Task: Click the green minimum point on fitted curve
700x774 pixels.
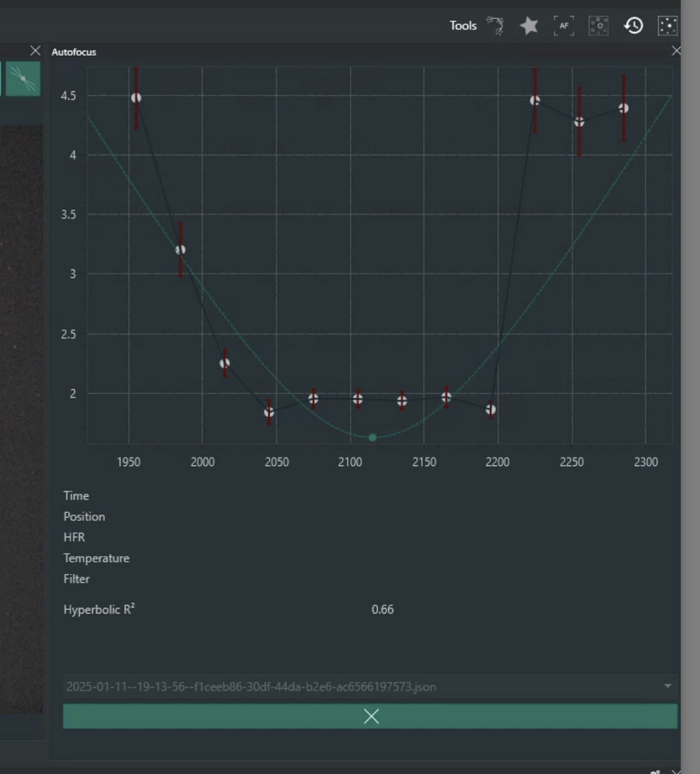Action: tap(372, 437)
